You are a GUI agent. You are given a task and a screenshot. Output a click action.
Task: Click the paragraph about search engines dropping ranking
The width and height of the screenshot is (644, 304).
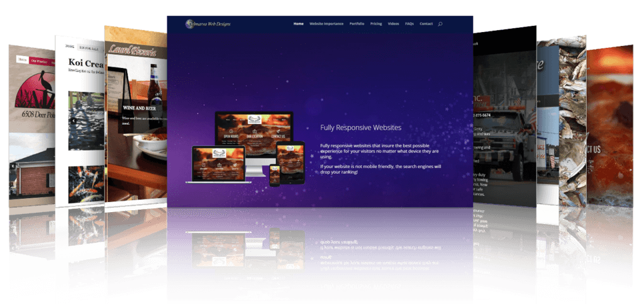tap(380, 169)
